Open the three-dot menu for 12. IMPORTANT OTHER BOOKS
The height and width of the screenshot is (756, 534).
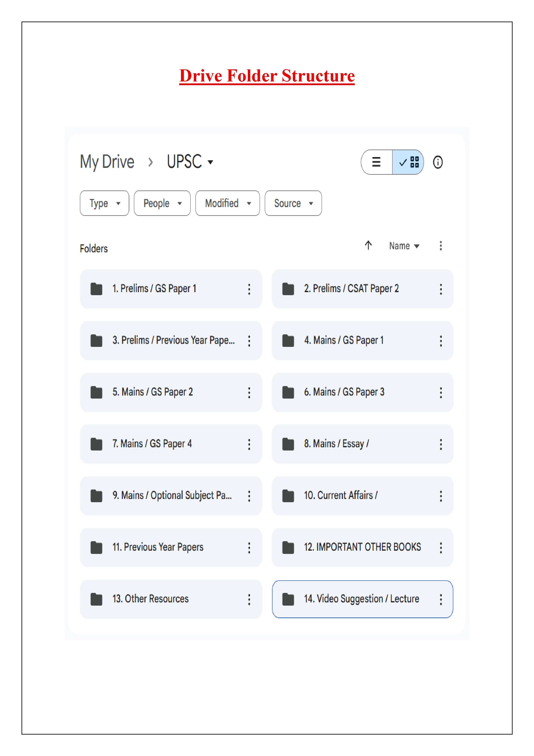tap(441, 548)
